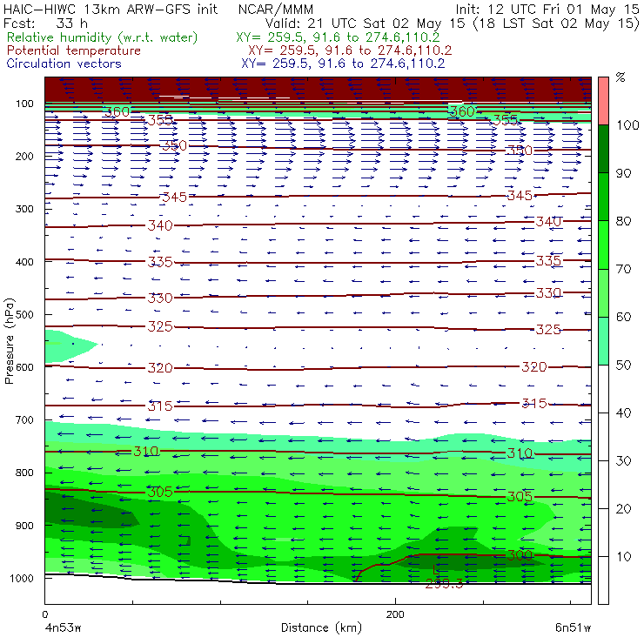Click the pink above-100% colorbar segment
Viewport: 644px width, 644px height.
coord(603,101)
